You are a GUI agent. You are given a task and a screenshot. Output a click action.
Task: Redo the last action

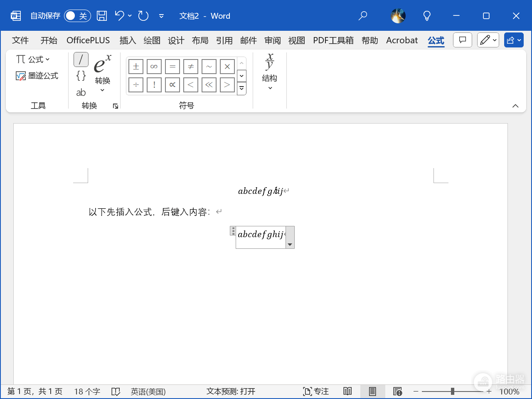pyautogui.click(x=143, y=16)
